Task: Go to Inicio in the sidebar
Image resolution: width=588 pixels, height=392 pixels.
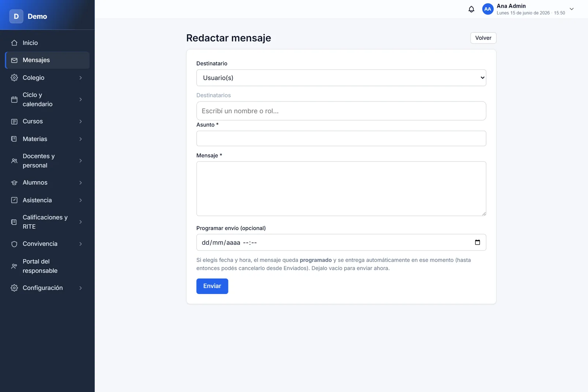Action: tap(47, 43)
